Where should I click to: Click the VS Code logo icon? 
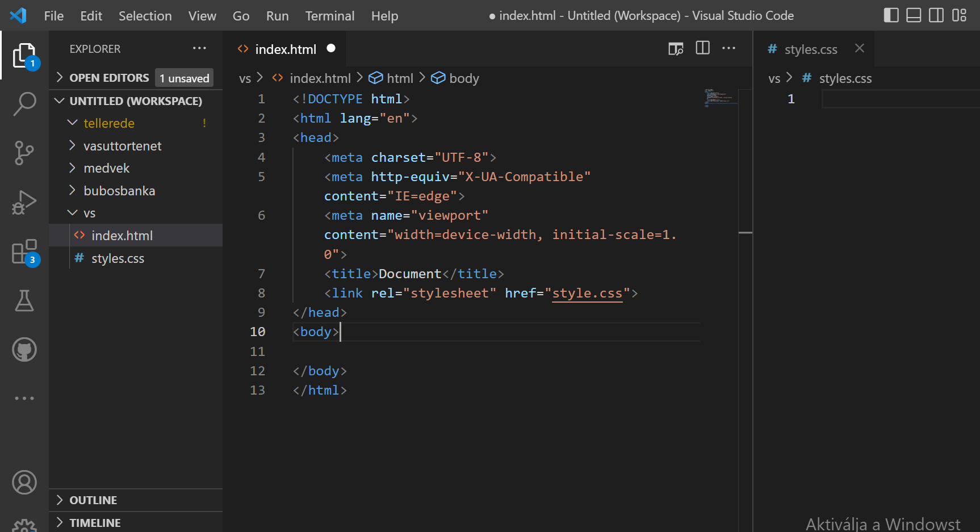[x=18, y=15]
